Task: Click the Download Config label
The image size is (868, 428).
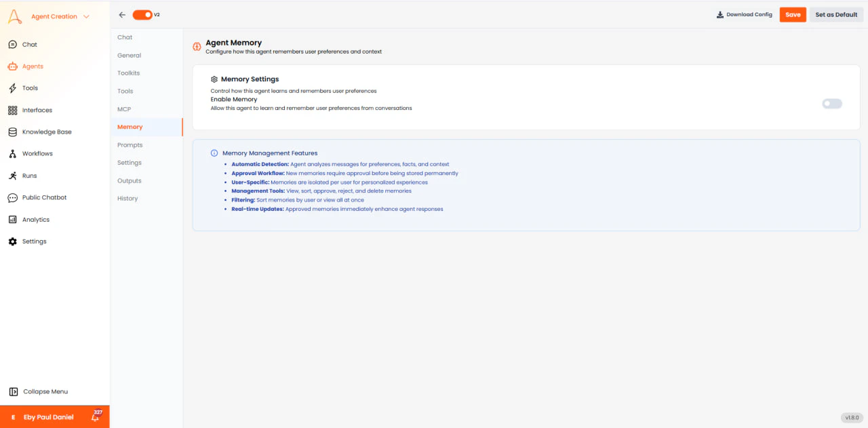Action: (x=749, y=14)
